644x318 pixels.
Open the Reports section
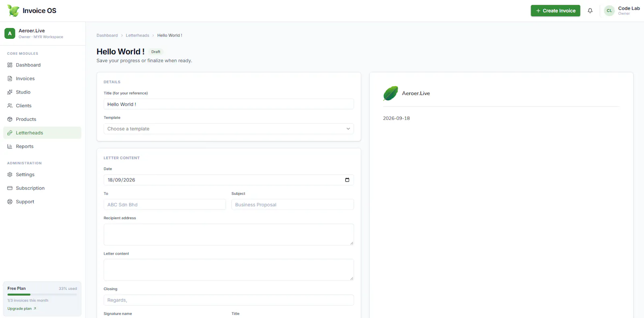point(42,146)
